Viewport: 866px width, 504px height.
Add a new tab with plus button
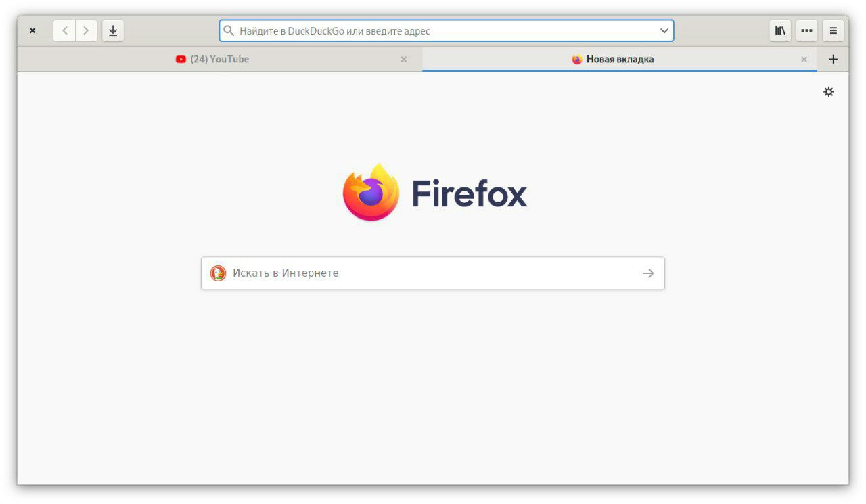coord(833,59)
